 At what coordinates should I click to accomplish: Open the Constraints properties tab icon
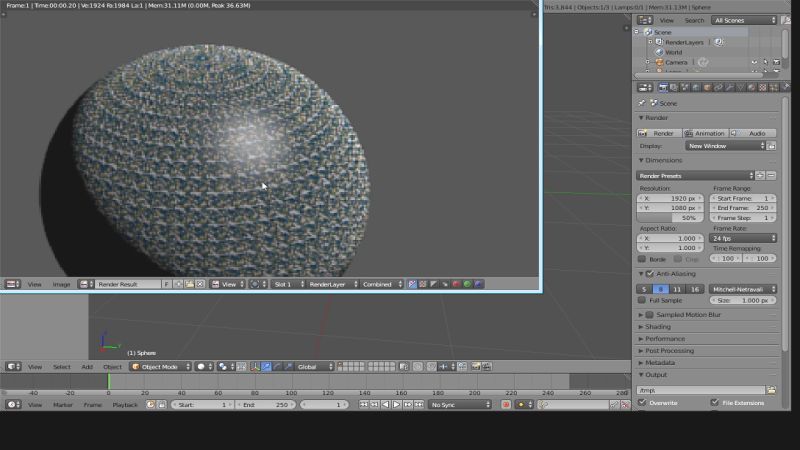[x=719, y=88]
